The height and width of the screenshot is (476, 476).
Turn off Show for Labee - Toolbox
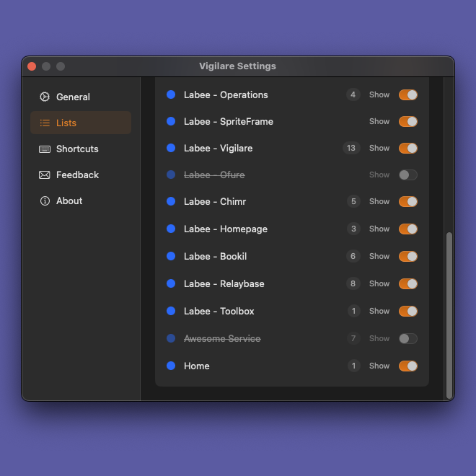408,311
